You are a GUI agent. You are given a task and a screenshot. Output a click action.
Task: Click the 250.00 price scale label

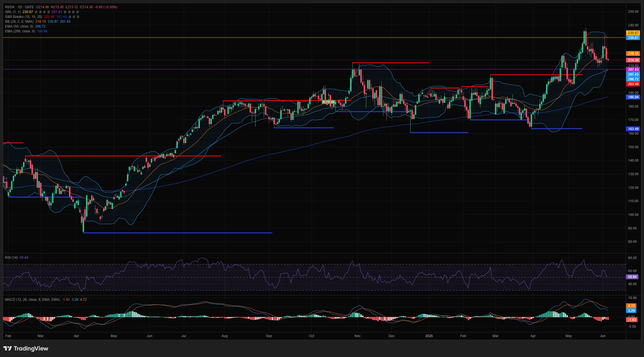tap(633, 12)
